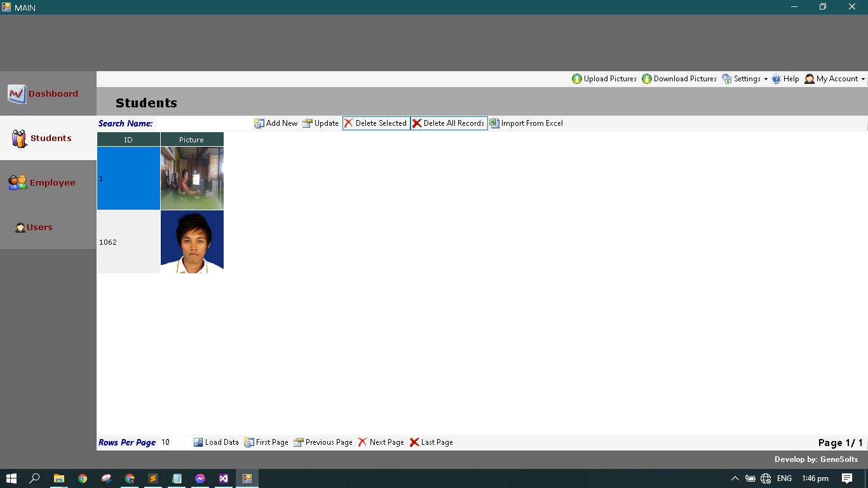Click the Import From Excel icon
The image size is (868, 488).
click(x=494, y=123)
